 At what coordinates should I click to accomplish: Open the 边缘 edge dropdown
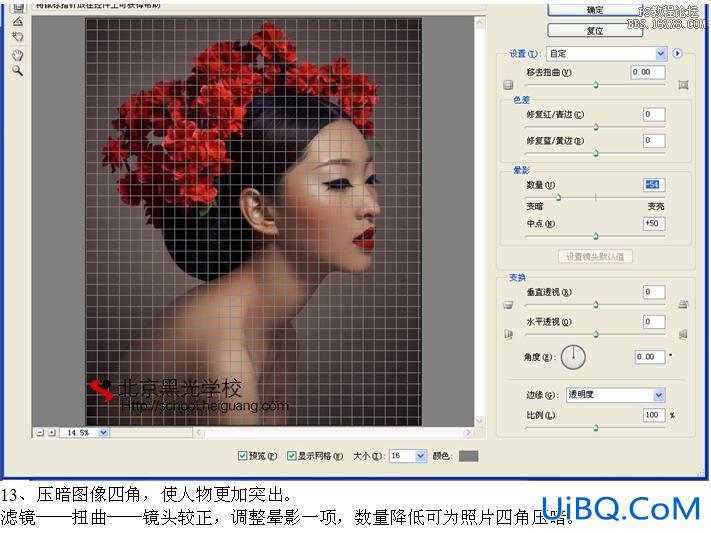[615, 395]
